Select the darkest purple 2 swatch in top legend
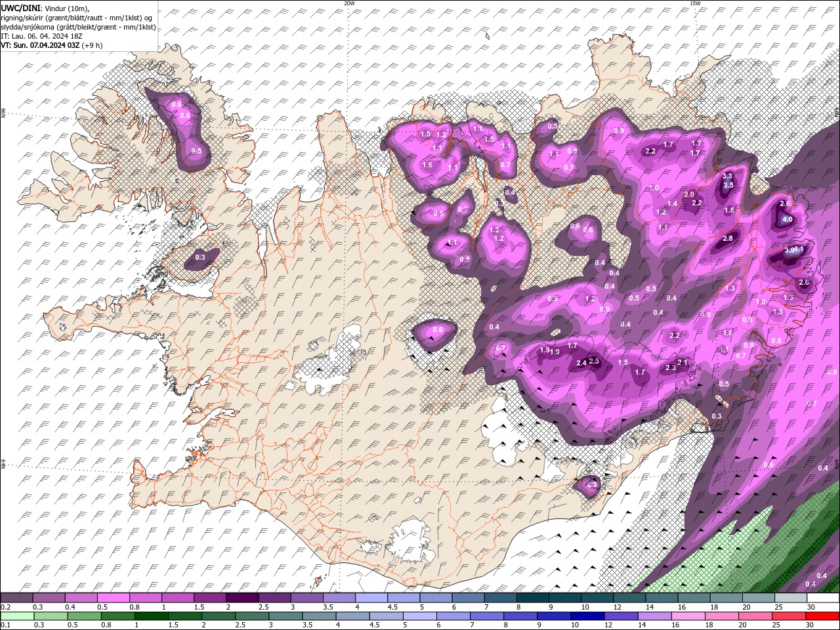Screen dimensions: 840x630 tap(241, 598)
